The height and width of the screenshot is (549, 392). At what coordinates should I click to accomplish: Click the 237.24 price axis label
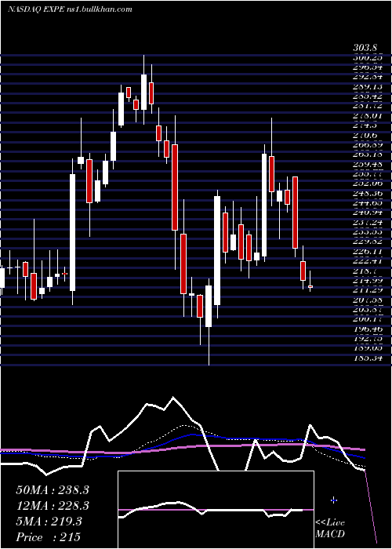[367, 222]
